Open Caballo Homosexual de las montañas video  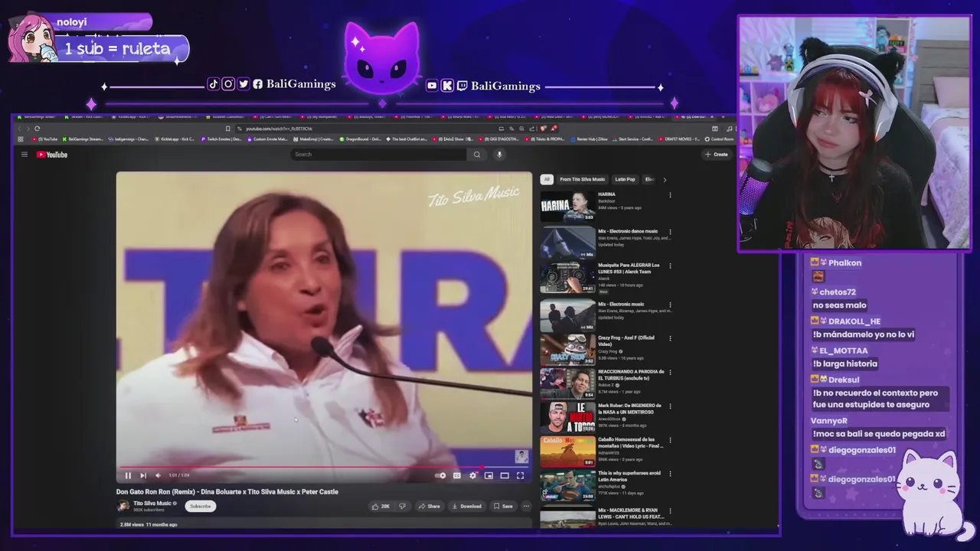[x=631, y=442]
